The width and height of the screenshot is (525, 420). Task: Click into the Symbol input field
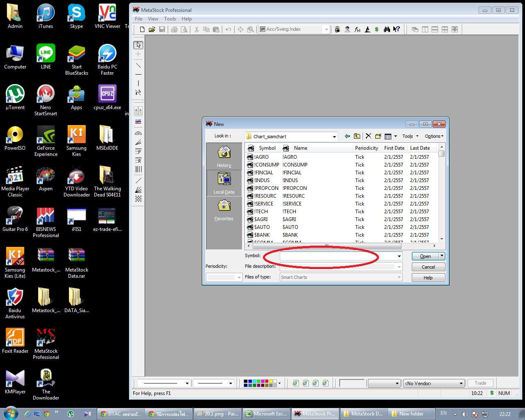[x=338, y=256]
